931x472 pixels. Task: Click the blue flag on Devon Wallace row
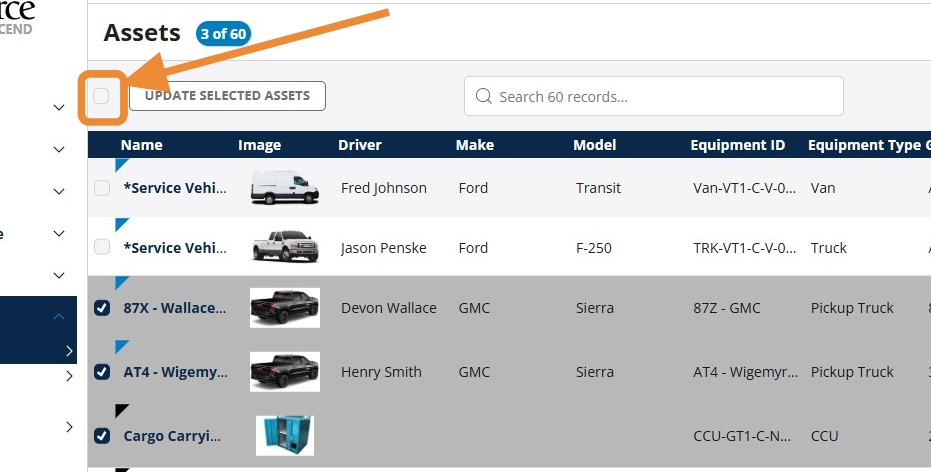pyautogui.click(x=122, y=283)
